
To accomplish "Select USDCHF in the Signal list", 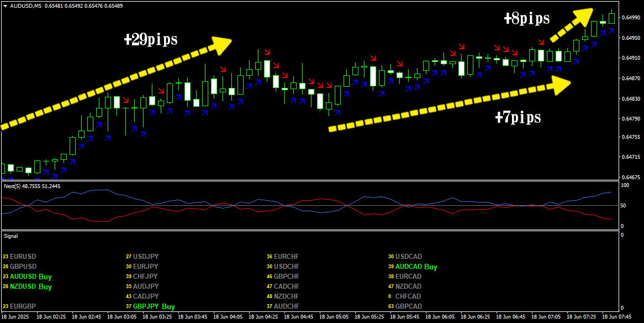I will click(287, 267).
